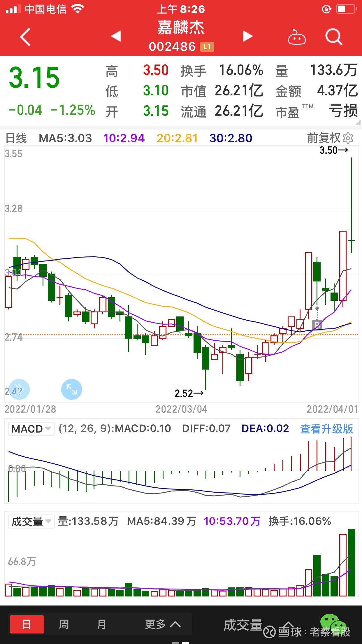
Task: Tap the purple 10:2.94 MA label
Action: (124, 138)
